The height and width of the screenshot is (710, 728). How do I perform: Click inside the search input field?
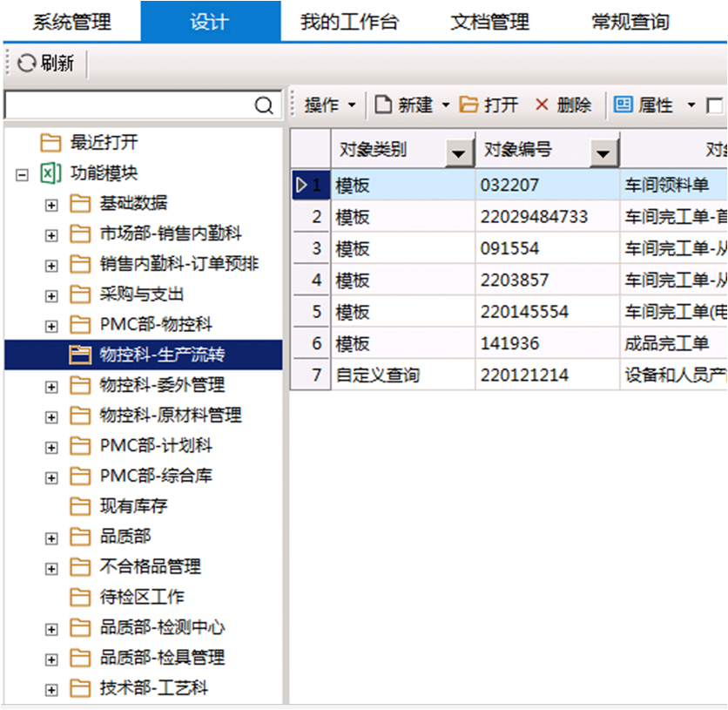pos(131,104)
